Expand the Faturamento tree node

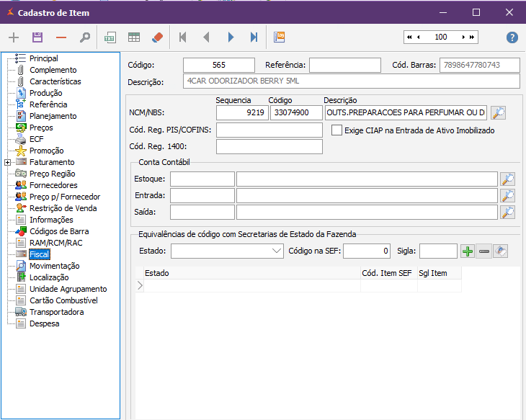(8, 162)
